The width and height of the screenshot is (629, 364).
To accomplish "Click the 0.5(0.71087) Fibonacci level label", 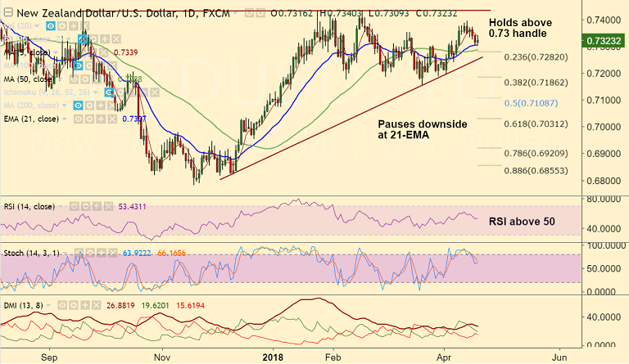I will tap(531, 103).
